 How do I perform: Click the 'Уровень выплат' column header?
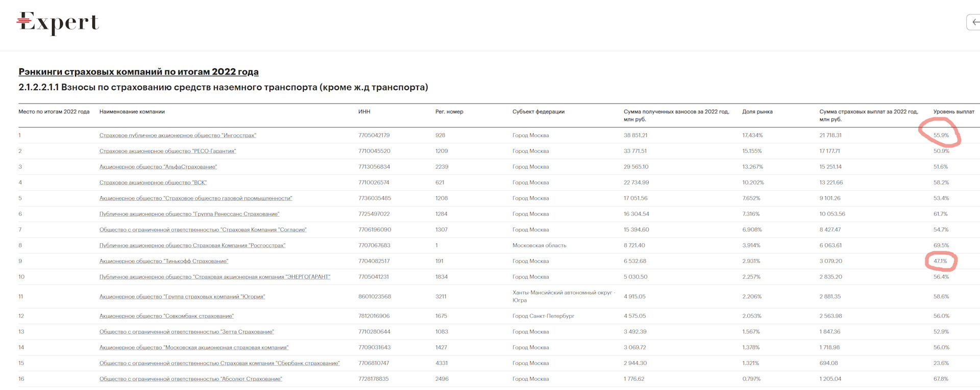(x=954, y=112)
